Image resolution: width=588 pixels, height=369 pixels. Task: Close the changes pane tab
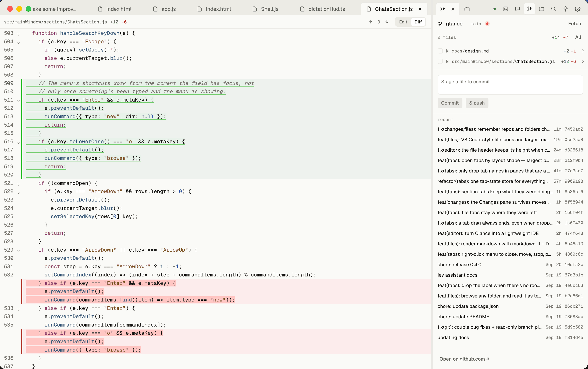pyautogui.click(x=453, y=9)
